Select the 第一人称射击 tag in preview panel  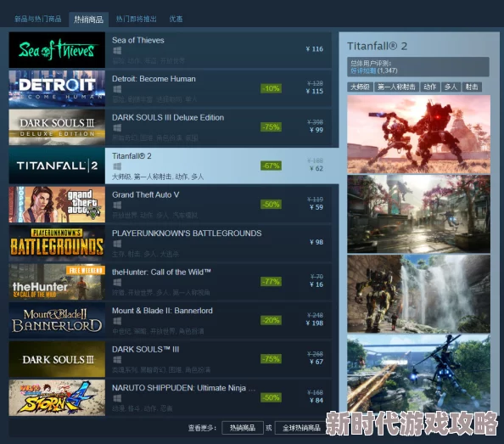tap(396, 87)
